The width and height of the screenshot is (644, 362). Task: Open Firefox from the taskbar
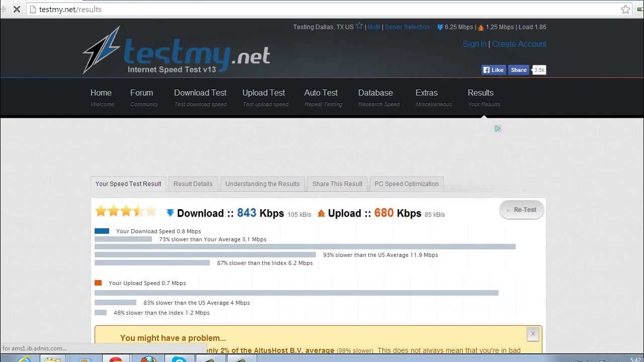(148, 359)
